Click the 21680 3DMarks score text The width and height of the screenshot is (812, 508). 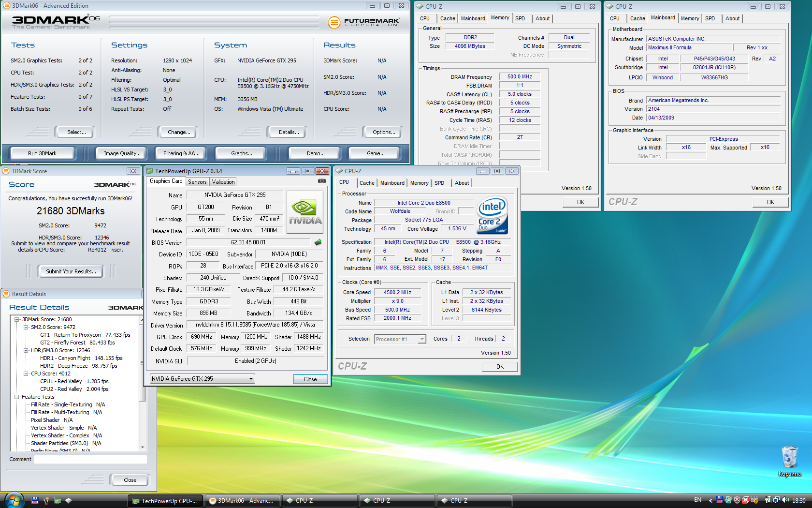coord(71,211)
